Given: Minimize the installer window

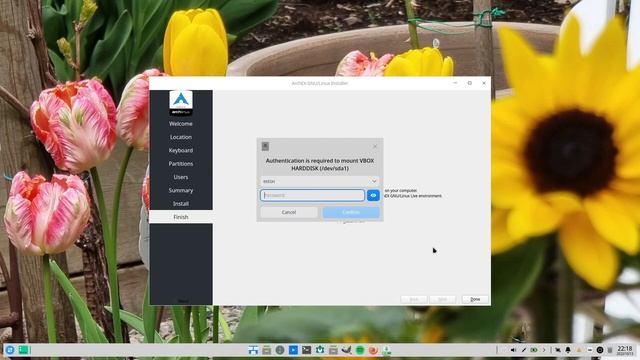Looking at the screenshot, I should click(x=455, y=83).
